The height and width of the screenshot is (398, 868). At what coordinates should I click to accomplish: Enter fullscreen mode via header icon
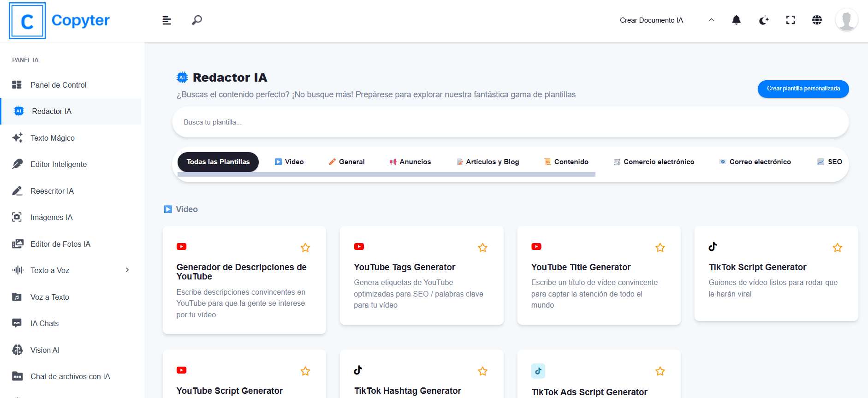point(791,20)
